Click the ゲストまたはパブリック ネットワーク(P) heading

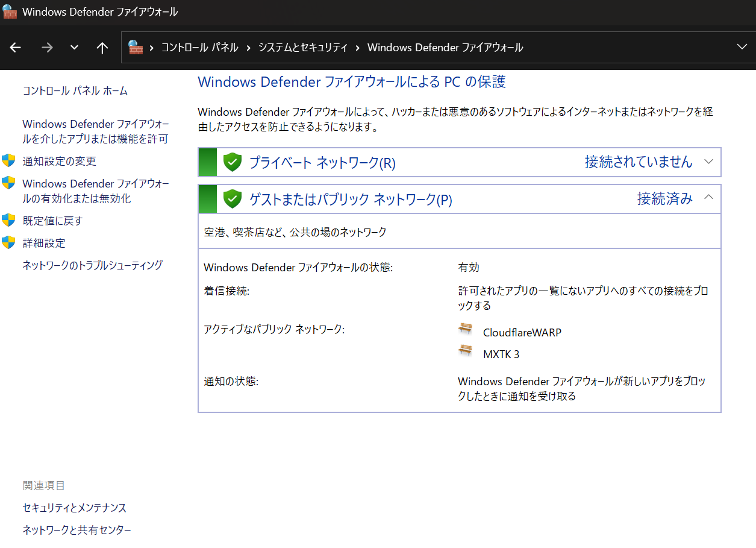pos(351,200)
